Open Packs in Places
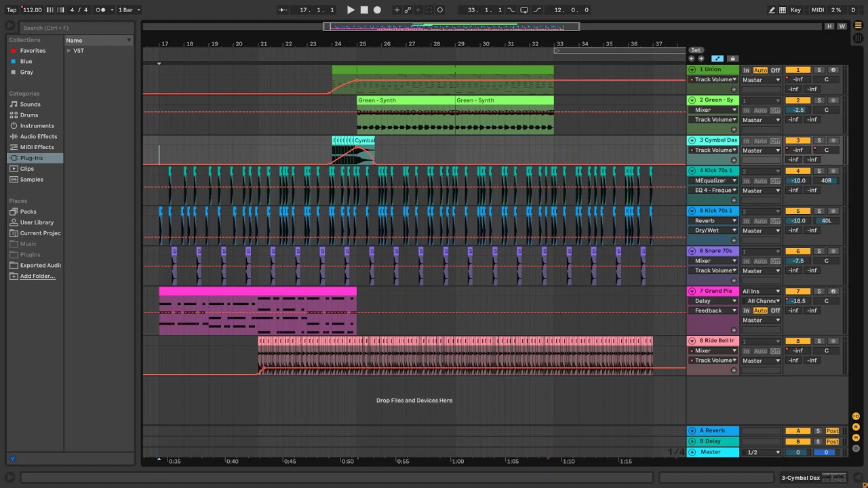Screen dimensions: 868x488 [x=28, y=211]
